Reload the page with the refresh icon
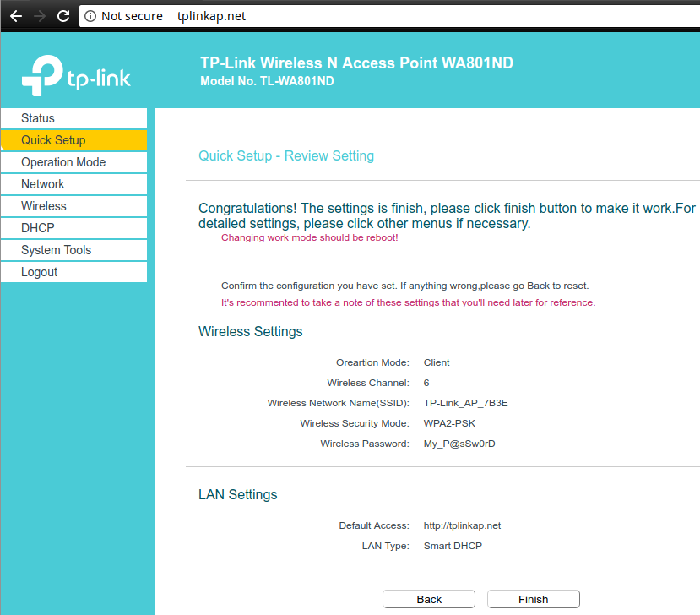700x615 pixels. click(63, 16)
